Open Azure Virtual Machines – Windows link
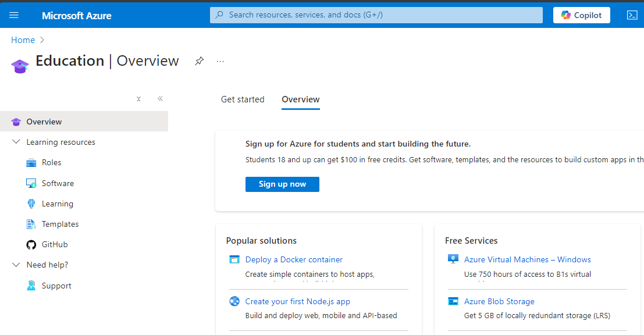 coord(527,259)
